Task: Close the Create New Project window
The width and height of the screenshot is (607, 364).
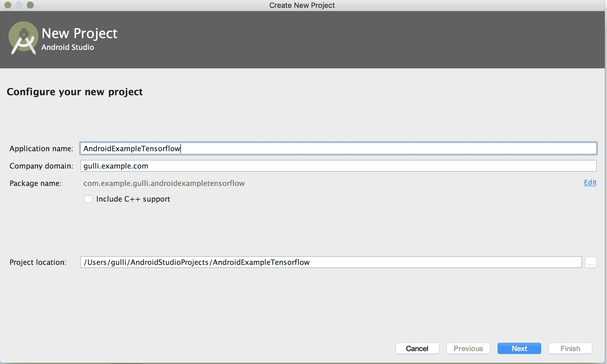Action: [8, 5]
